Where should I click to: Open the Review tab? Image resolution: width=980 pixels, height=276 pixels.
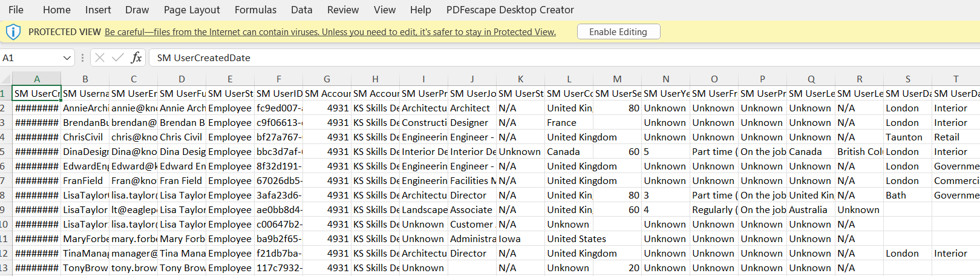(x=343, y=10)
